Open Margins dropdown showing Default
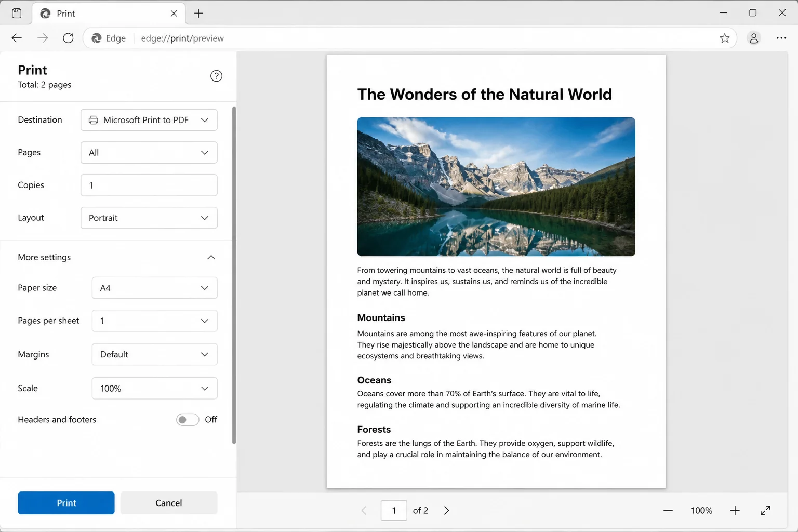Viewport: 798px width, 532px height. pos(155,354)
